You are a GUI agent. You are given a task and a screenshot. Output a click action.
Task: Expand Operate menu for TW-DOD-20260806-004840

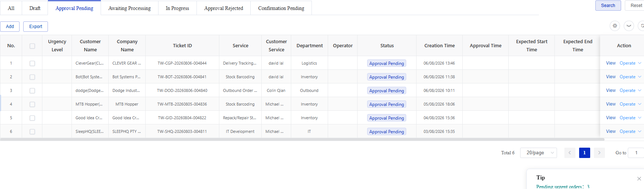[x=630, y=90]
